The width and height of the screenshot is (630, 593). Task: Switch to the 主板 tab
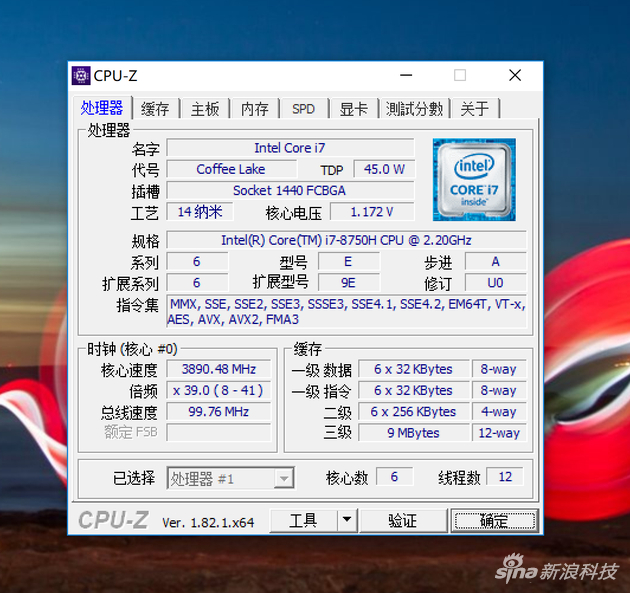click(205, 109)
